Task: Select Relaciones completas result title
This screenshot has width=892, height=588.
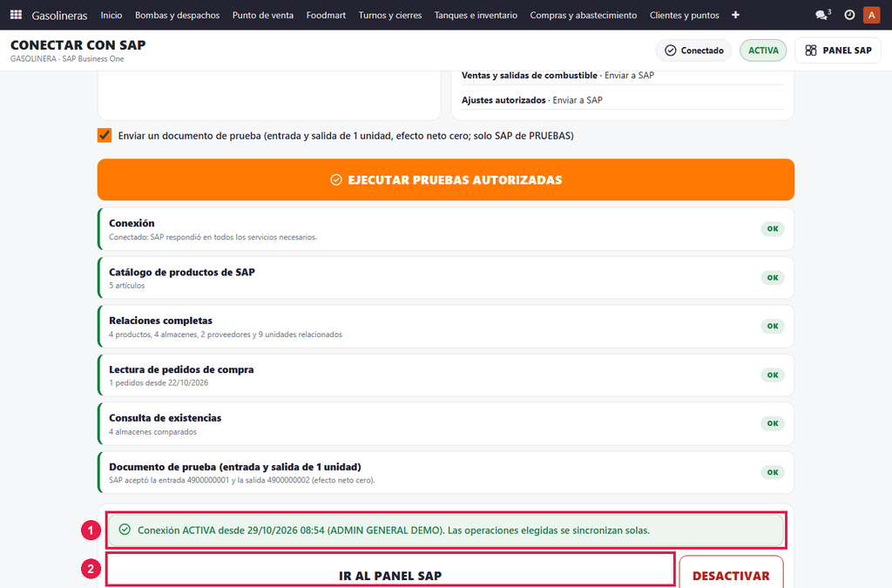Action: coord(160,321)
